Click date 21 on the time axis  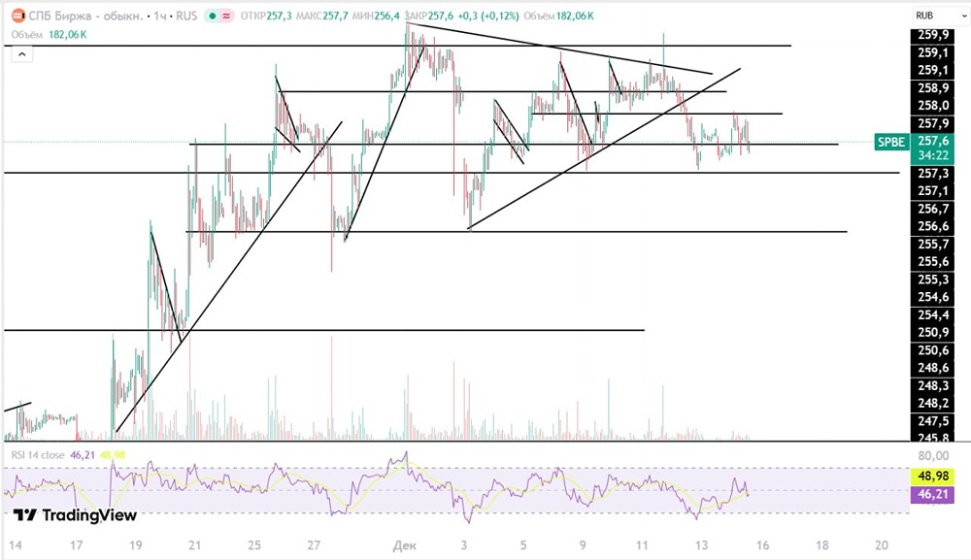194,545
